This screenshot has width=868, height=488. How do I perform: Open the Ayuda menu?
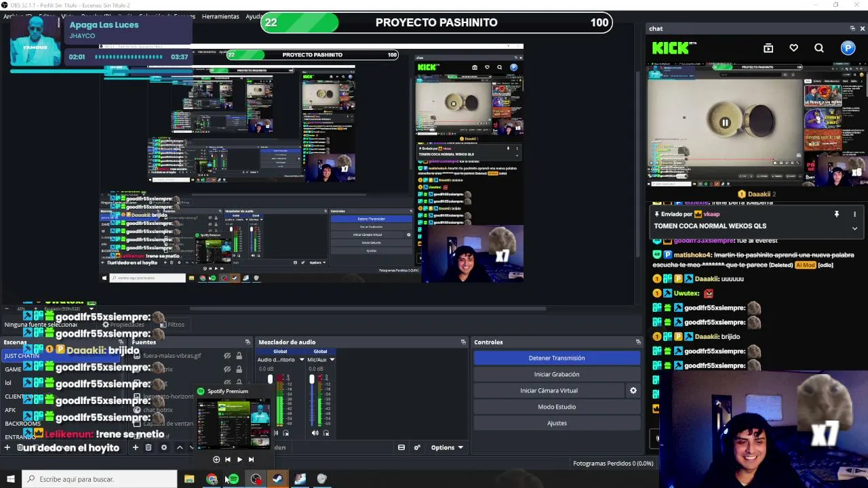(x=254, y=16)
